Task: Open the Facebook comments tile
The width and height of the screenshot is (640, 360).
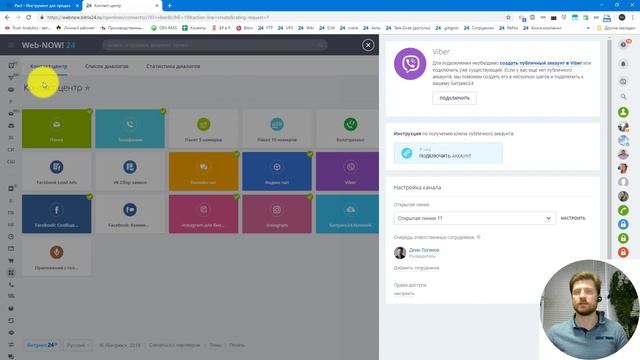Action: pyautogui.click(x=130, y=214)
